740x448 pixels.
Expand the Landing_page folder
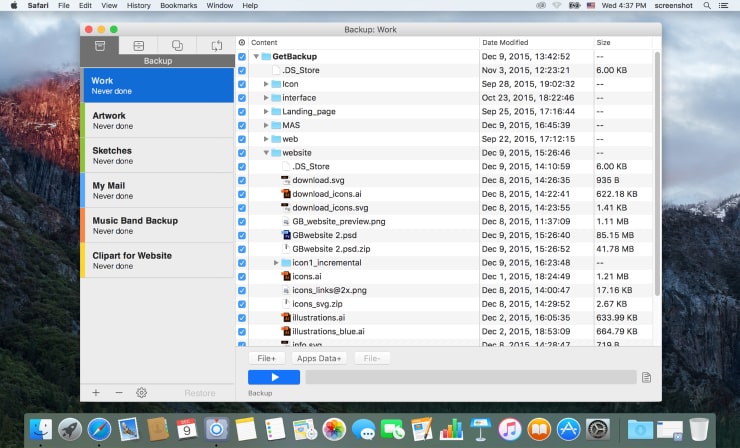click(266, 111)
